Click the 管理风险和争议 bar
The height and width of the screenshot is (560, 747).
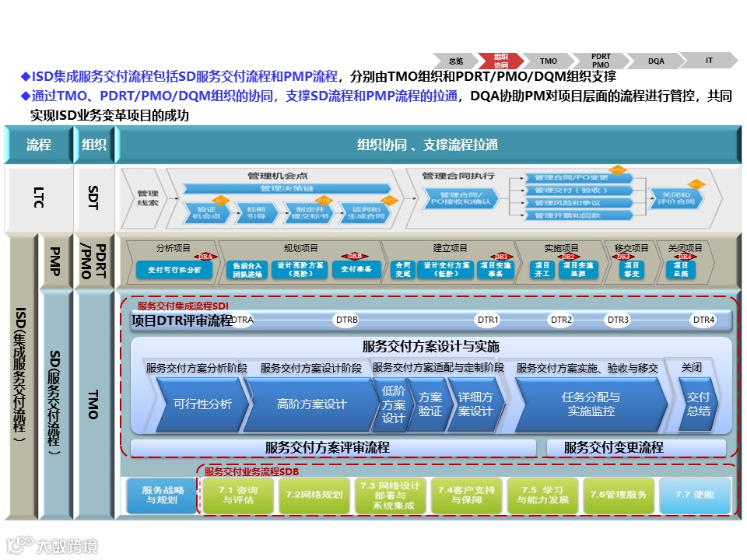(x=577, y=203)
